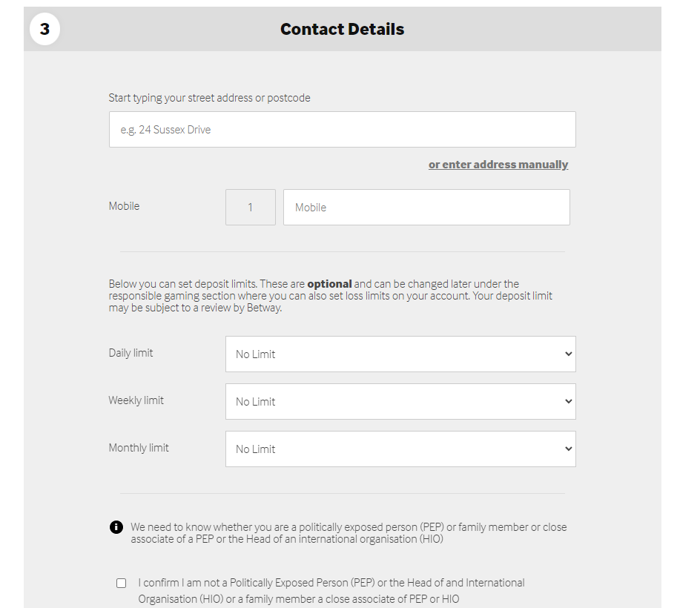Click the 'I confirm I am not a Politically Exposed Person' label
Screen dimensions: 700x608
coord(331,591)
